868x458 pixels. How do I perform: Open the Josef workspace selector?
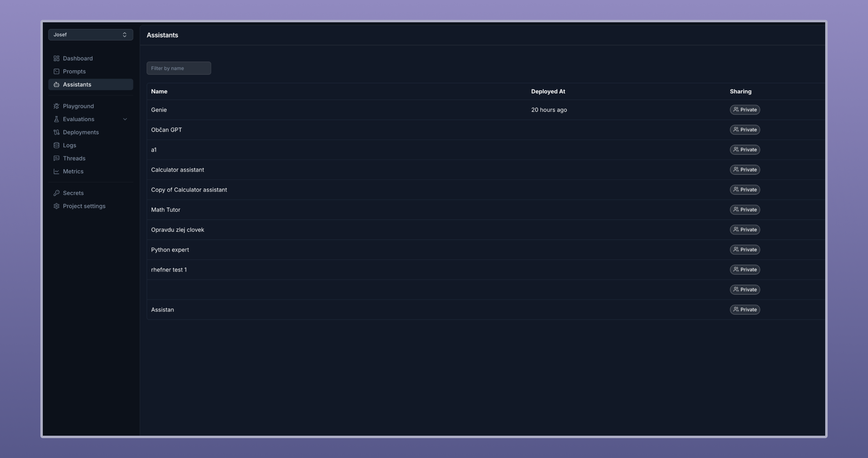coord(90,34)
